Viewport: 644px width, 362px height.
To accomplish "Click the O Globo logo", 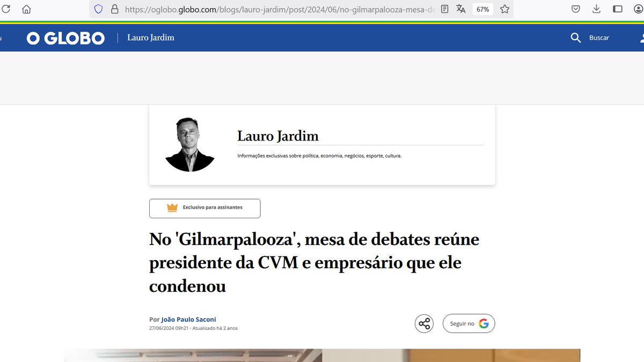I will pos(65,38).
